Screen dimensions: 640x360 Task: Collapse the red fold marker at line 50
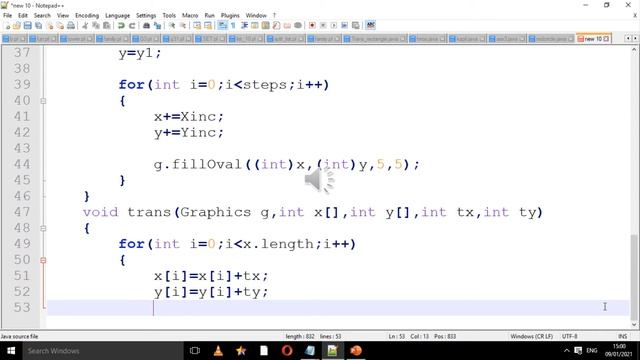pos(43,260)
